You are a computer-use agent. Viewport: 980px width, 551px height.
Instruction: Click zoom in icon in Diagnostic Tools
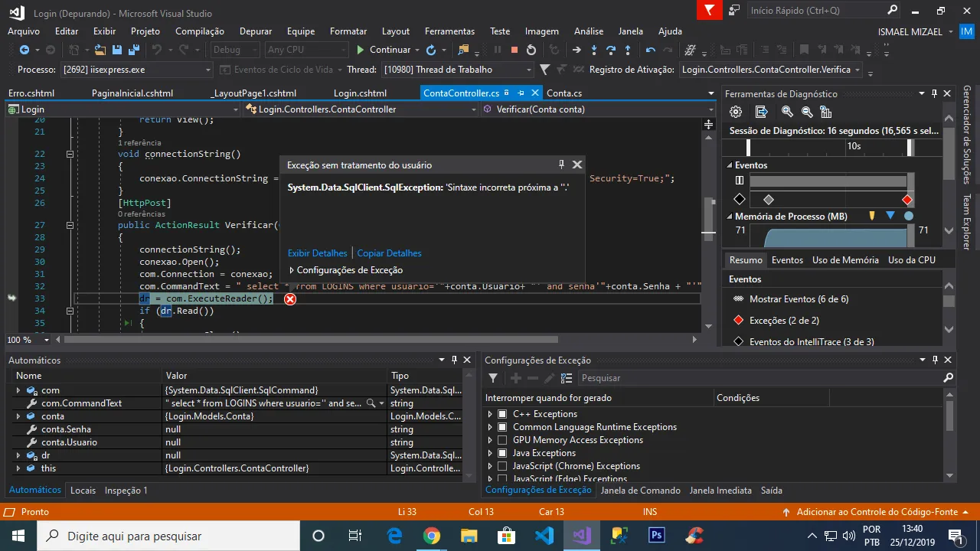[x=786, y=112]
